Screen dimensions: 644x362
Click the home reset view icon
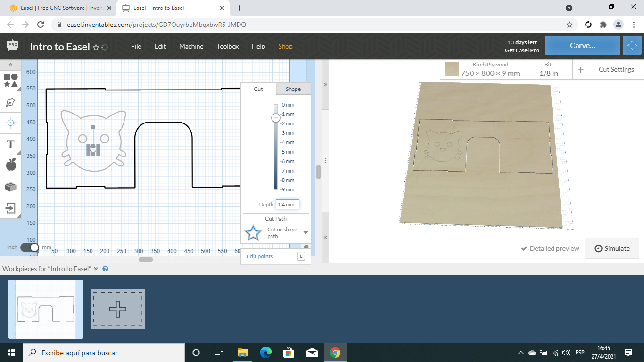pos(306,247)
